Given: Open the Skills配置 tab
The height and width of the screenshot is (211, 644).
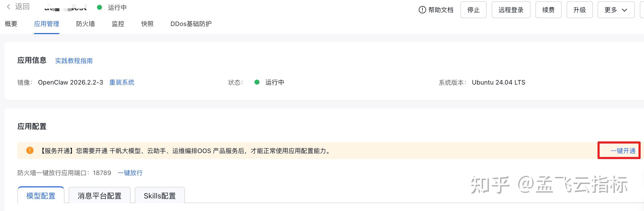Looking at the screenshot, I should coord(160,196).
